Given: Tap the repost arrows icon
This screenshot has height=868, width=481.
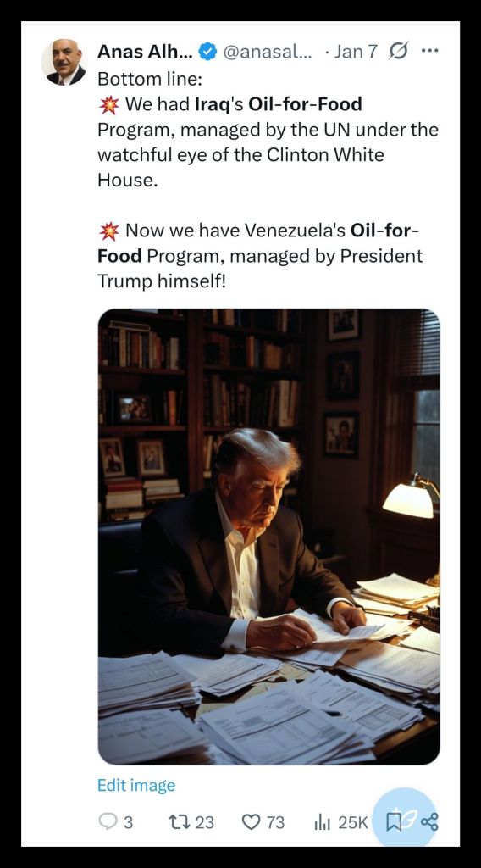Looking at the screenshot, I should [x=178, y=821].
